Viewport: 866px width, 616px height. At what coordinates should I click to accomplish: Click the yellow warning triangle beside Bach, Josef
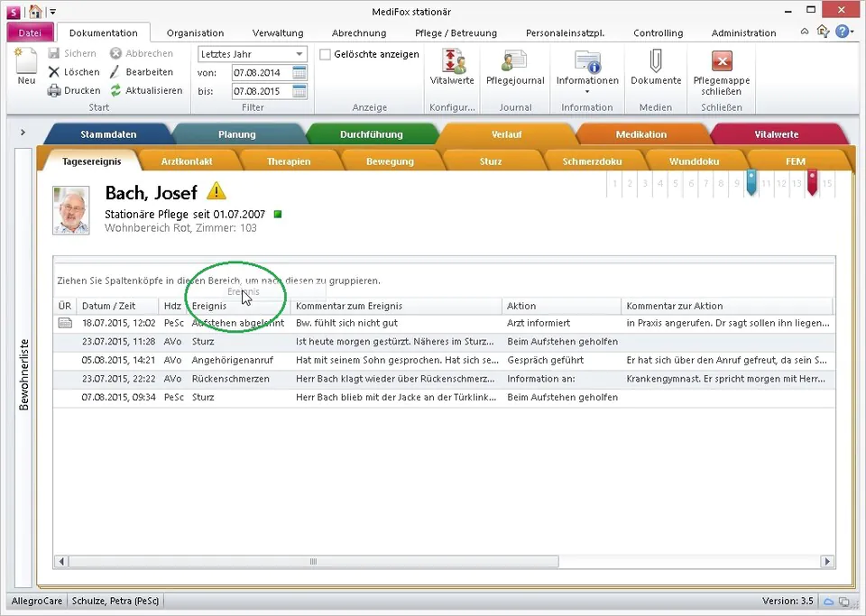[x=216, y=191]
